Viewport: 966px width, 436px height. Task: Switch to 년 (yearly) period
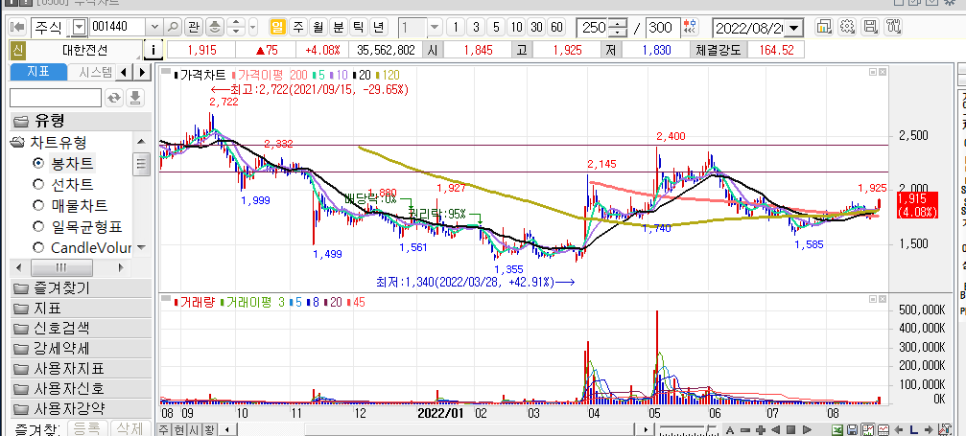(378, 27)
